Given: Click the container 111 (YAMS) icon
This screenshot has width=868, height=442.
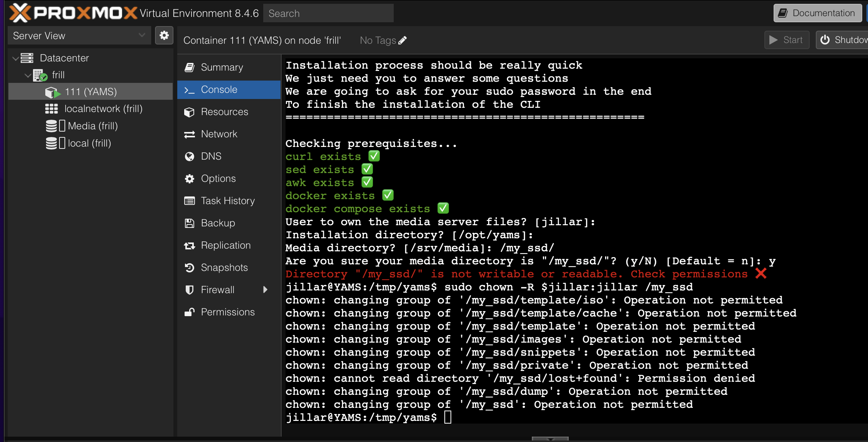Looking at the screenshot, I should point(53,92).
